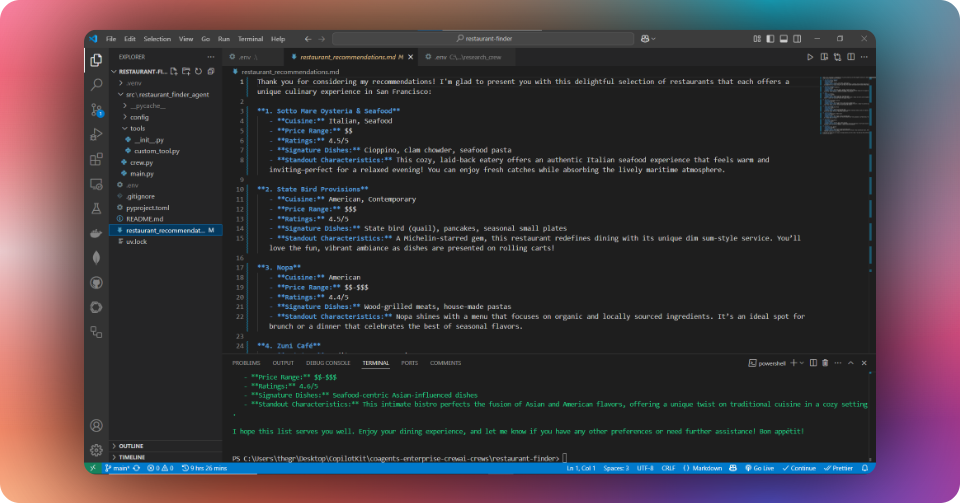Open the Terminal menu
960x503 pixels.
pyautogui.click(x=250, y=39)
